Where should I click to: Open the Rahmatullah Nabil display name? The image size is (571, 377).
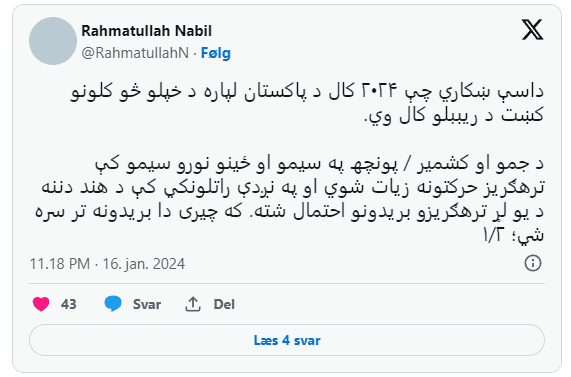click(146, 31)
